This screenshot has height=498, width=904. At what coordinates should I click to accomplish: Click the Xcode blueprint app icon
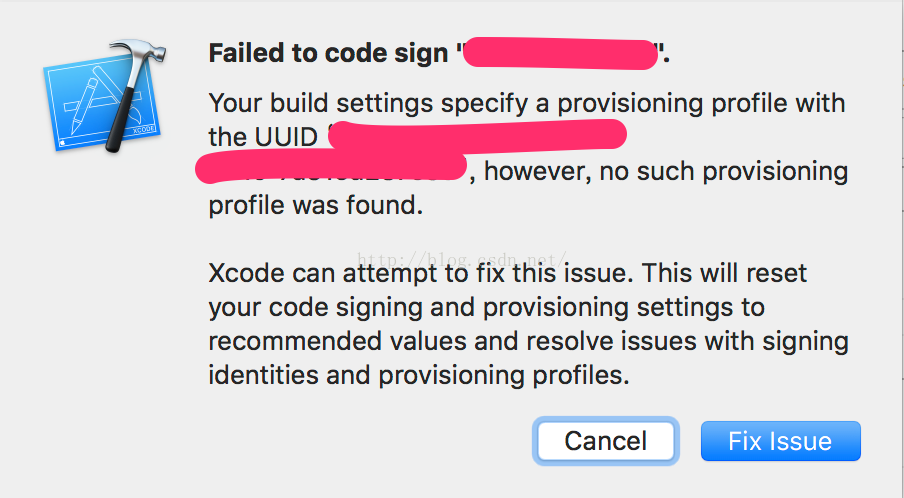click(x=104, y=97)
